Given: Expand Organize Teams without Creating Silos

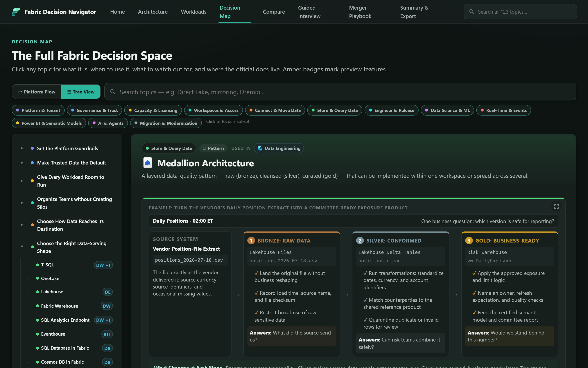Looking at the screenshot, I should pos(22,203).
